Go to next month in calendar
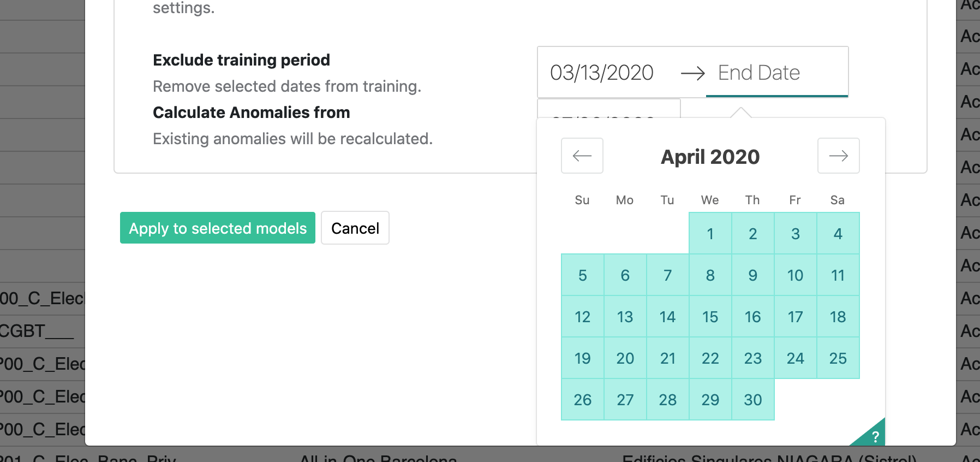The image size is (980, 462). click(839, 156)
